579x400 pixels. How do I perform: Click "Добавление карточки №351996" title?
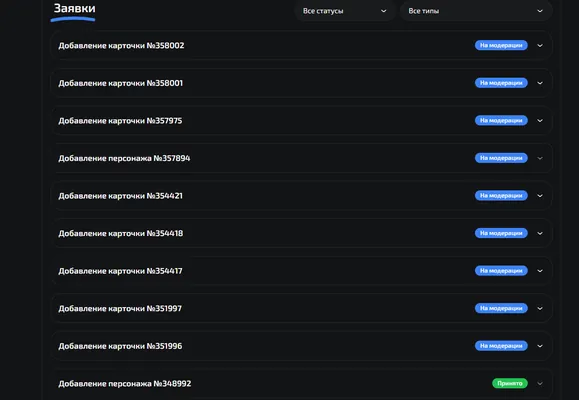tap(120, 346)
